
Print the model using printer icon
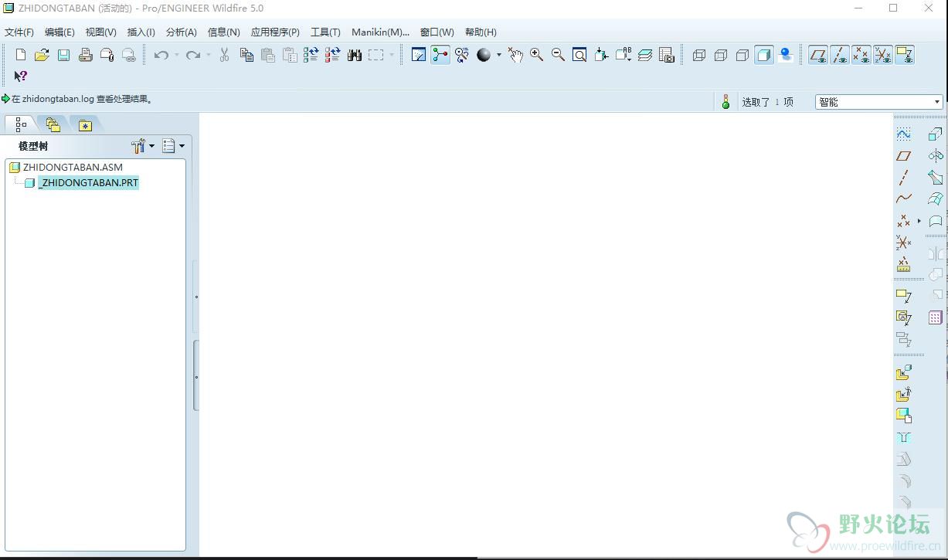tap(86, 55)
